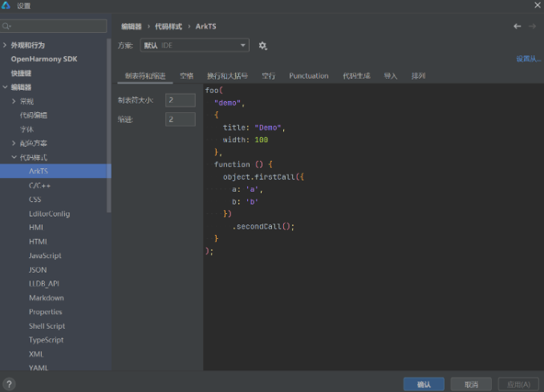
Task: Go back with the left arrow
Action: coord(517,26)
